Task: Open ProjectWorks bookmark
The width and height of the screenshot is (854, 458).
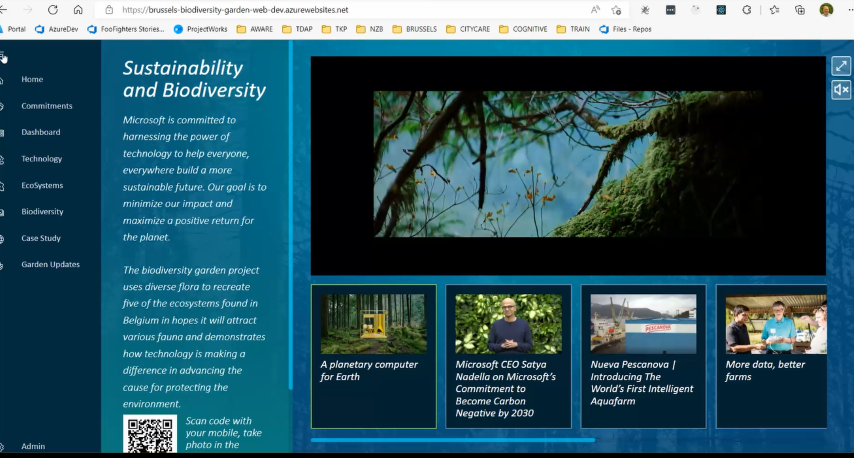Action: [x=200, y=29]
